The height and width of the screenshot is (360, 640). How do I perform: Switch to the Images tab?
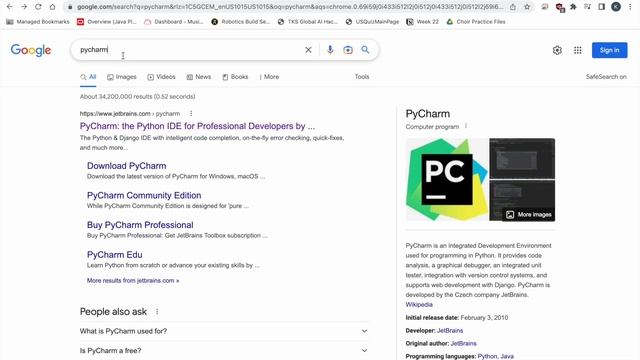[x=122, y=77]
